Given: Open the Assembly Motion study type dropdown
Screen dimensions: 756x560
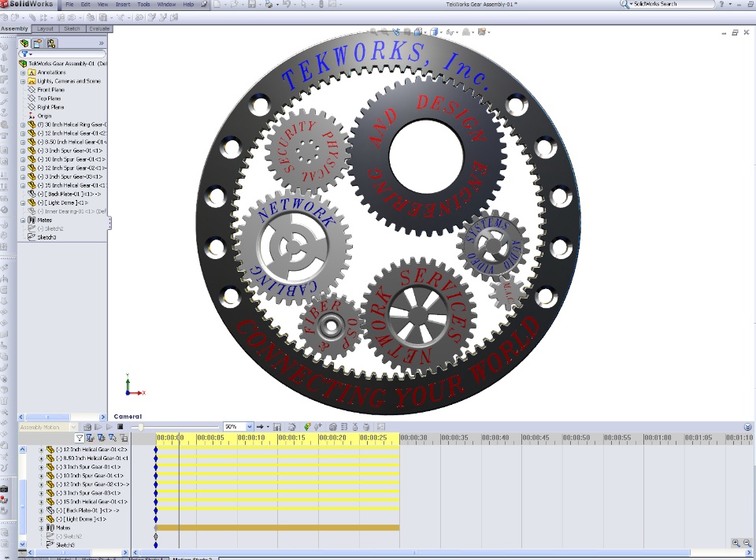Looking at the screenshot, I should pyautogui.click(x=73, y=427).
